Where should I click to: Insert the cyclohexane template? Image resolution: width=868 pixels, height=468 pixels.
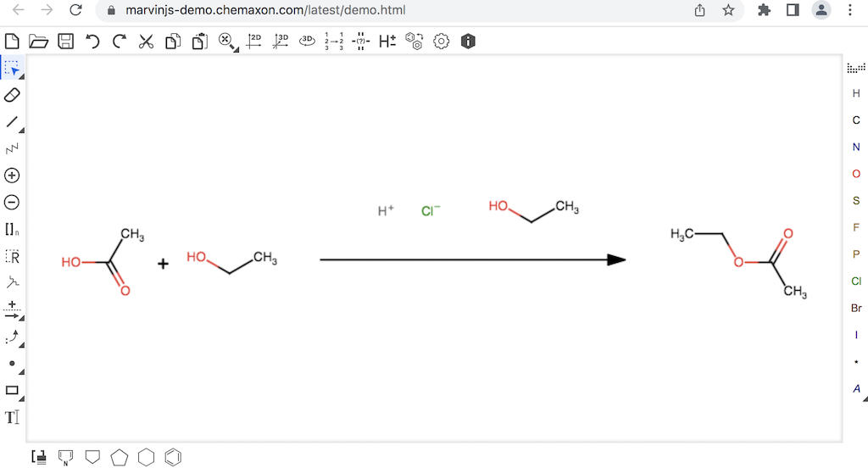click(x=146, y=458)
